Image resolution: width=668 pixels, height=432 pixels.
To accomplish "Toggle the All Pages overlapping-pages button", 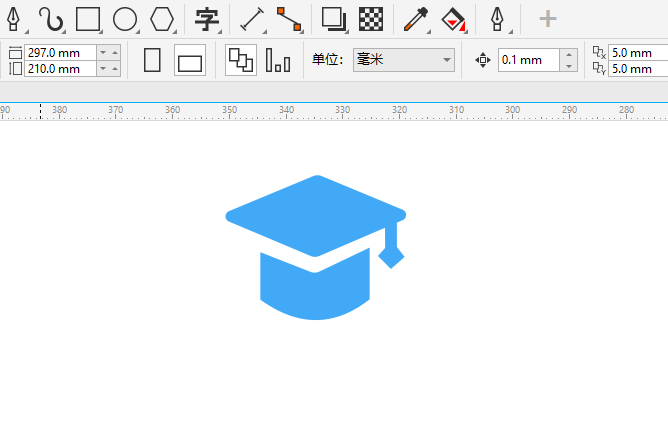I will point(241,60).
